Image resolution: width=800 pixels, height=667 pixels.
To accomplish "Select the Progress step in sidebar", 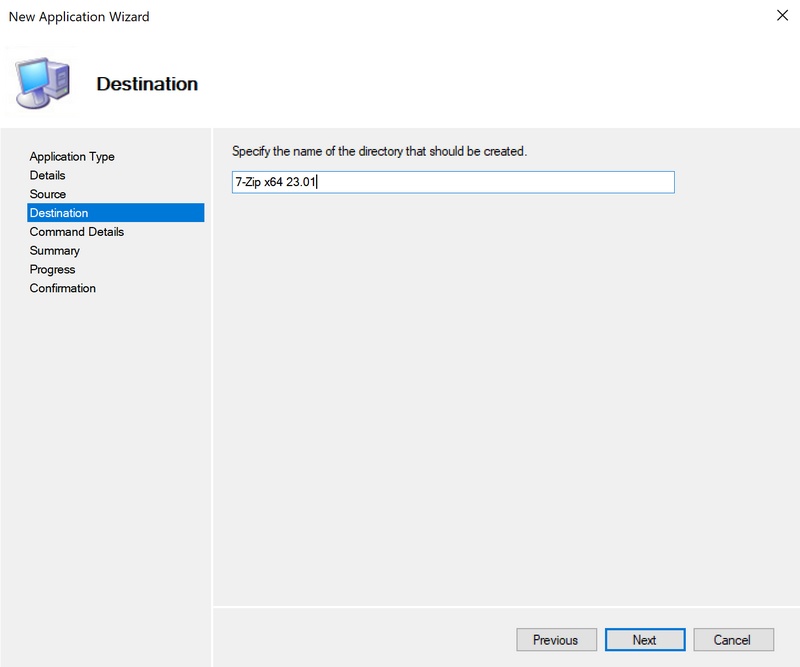I will click(53, 270).
